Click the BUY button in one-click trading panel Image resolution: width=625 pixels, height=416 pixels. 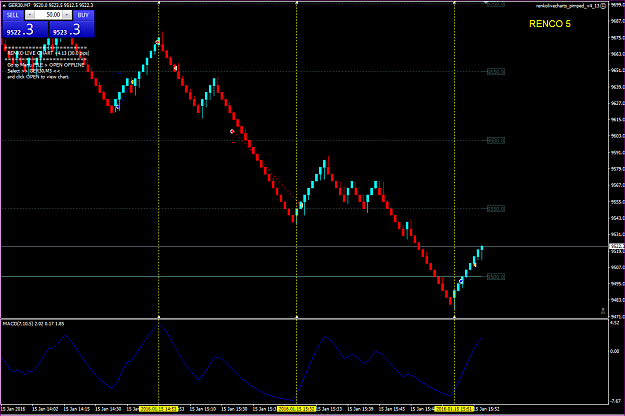(83, 15)
